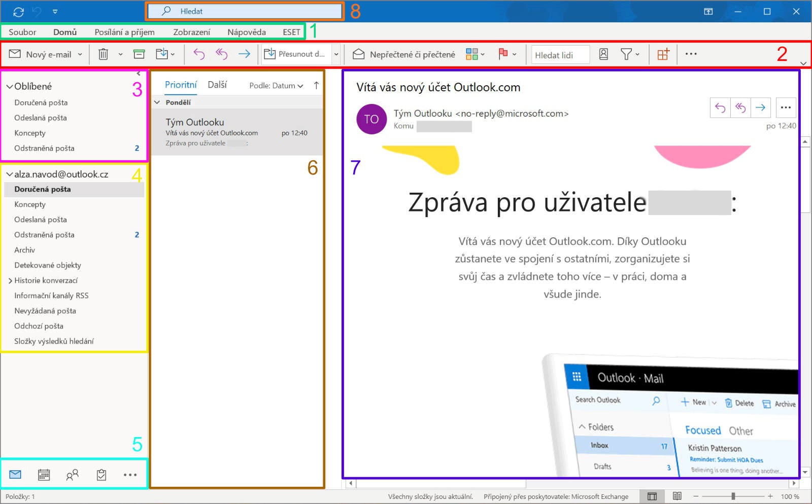
Task: Open the ribbon display options chevron
Action: [x=803, y=63]
